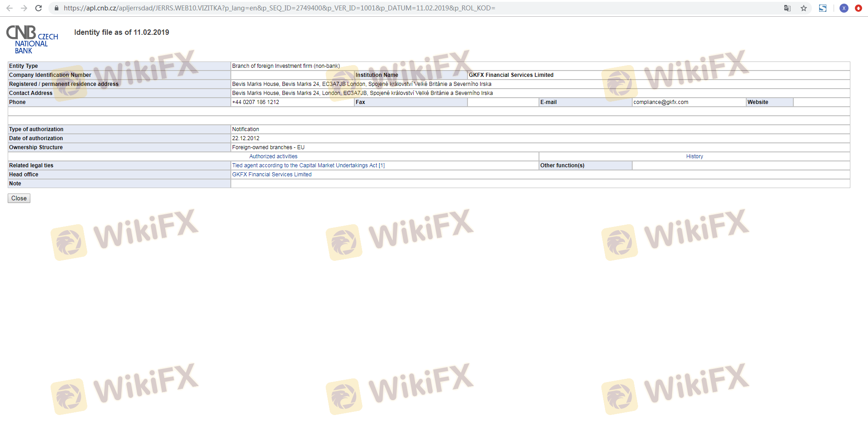This screenshot has height=439, width=868.
Task: Click the blue S extension icon
Action: 823,8
